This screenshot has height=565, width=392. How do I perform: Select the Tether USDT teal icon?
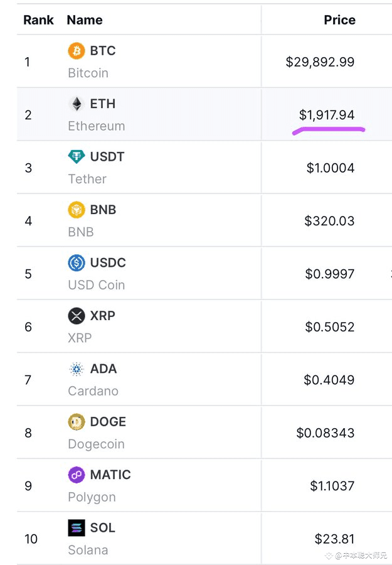coord(76,156)
